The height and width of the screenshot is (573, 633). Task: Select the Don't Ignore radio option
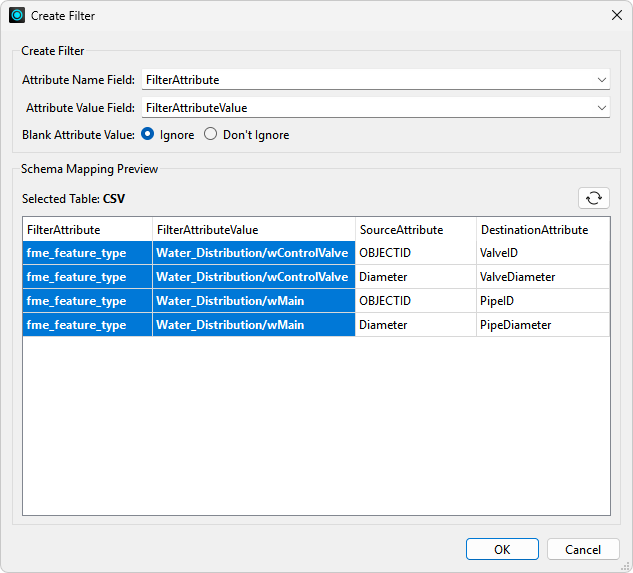coord(210,135)
